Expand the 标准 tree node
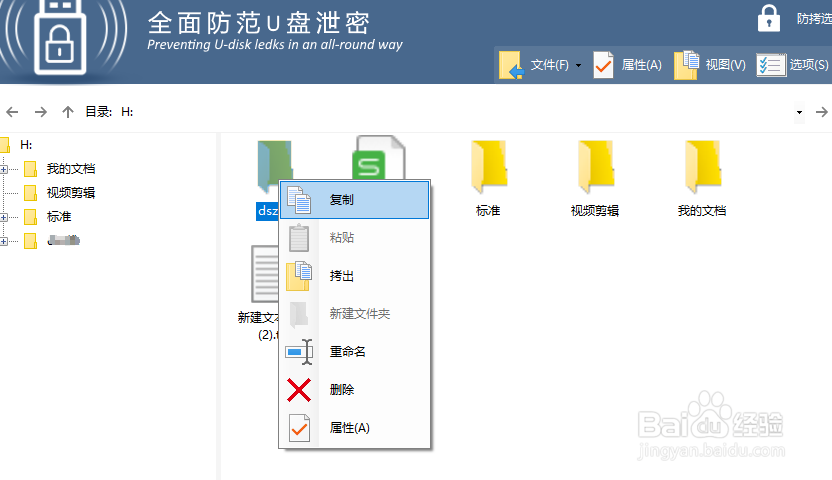The height and width of the screenshot is (480, 832). (x=4, y=217)
